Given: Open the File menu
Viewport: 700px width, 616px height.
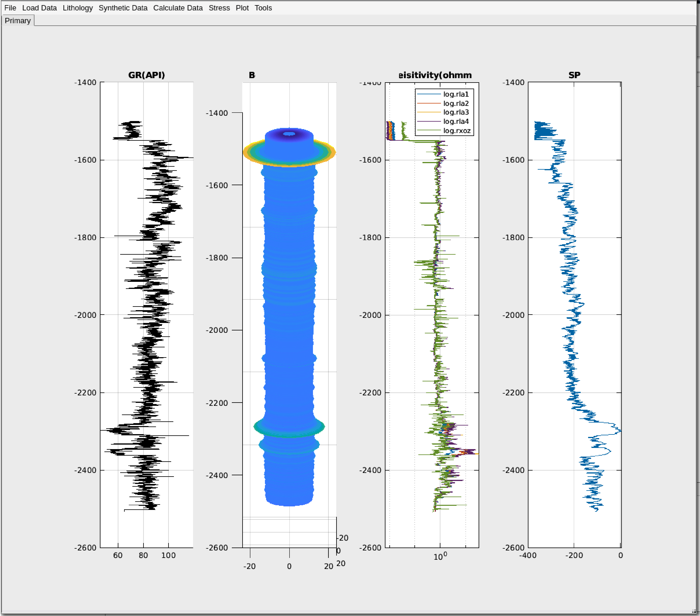Looking at the screenshot, I should 10,7.
